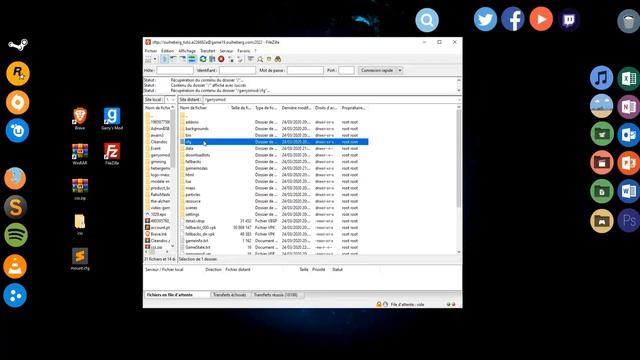Viewport: 640px width, 360px height.
Task: Click the lock encryption icon in status bar
Action: point(379,304)
